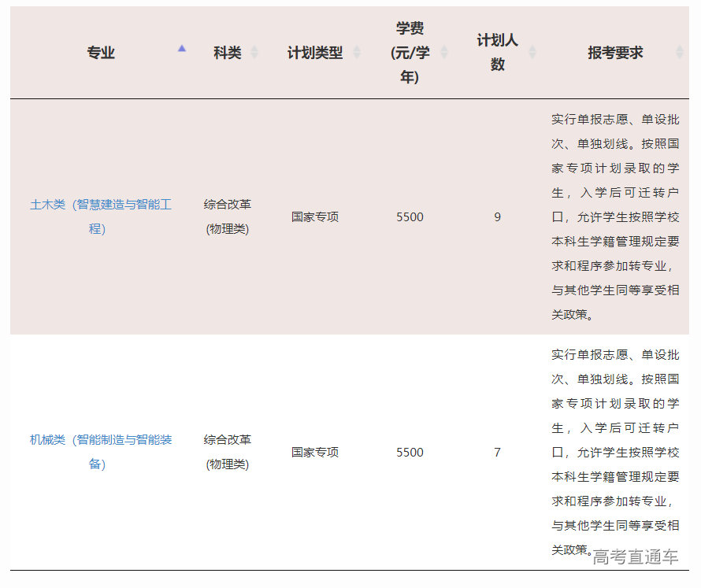Click sort icon at 报考要求 column edge
Viewport: 701px width, 588px height.
(x=680, y=53)
